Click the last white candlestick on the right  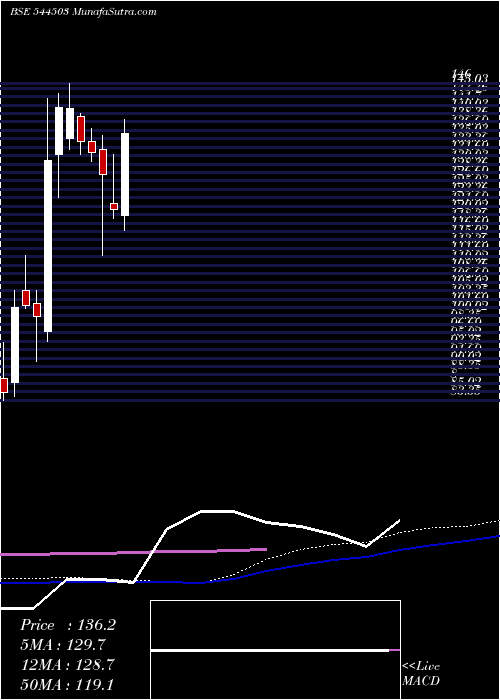[125, 175]
